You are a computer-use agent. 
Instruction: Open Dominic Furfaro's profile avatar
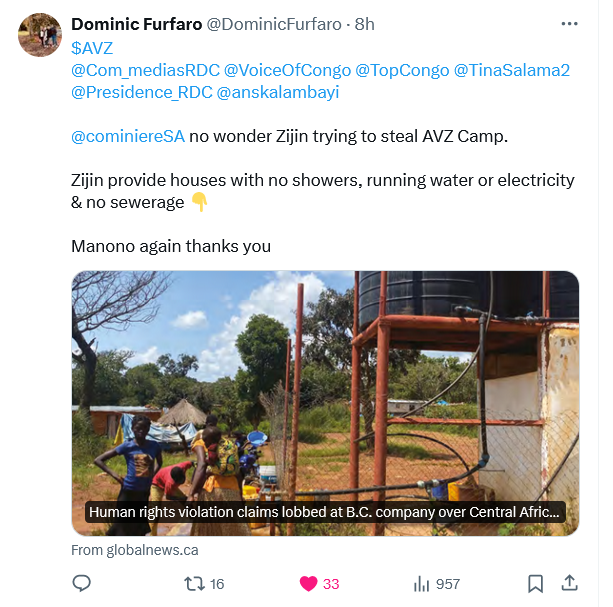40,35
